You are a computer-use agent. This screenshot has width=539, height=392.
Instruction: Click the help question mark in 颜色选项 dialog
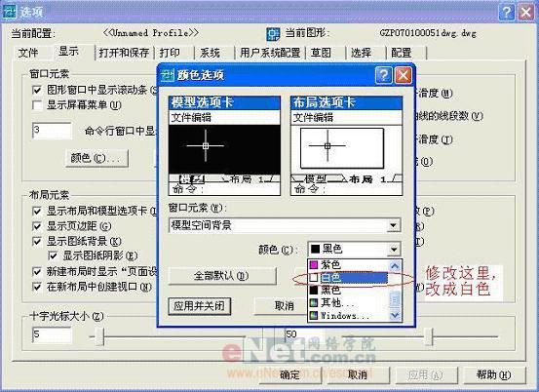click(x=384, y=75)
